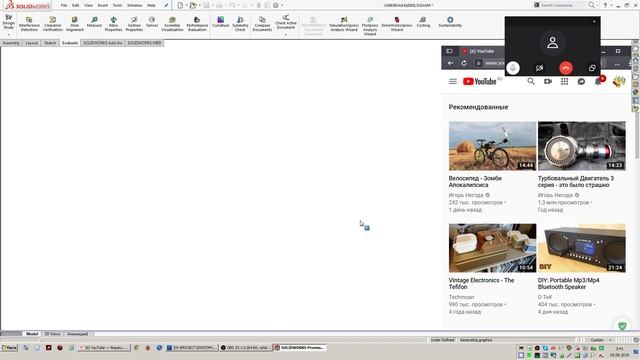Expand Open document dropdown arrow
The width and height of the screenshot is (640, 360).
coord(199,5)
